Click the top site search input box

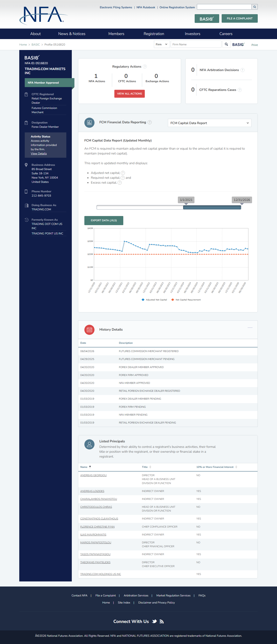224,7
